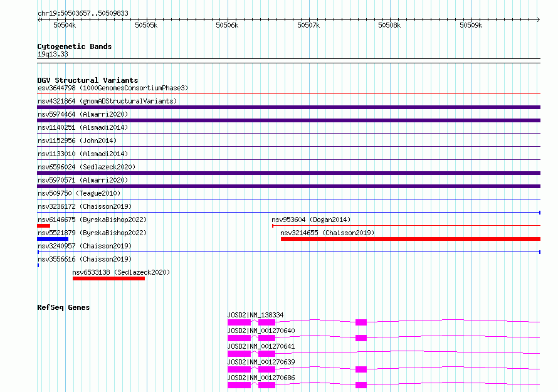
Task: Click the esv3644798 1000GenomesConsortiumPhase3 label
Action: (113, 88)
